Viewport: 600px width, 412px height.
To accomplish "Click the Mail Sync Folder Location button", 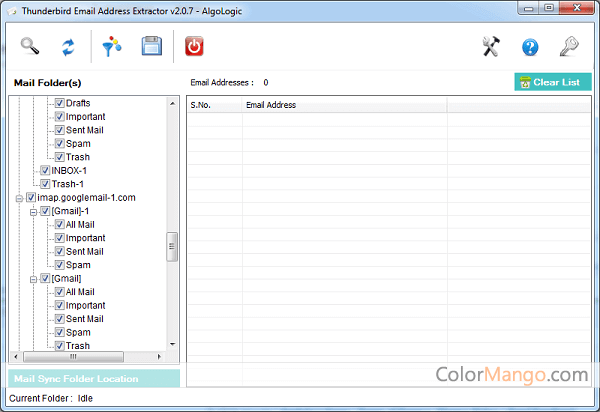I will click(94, 379).
